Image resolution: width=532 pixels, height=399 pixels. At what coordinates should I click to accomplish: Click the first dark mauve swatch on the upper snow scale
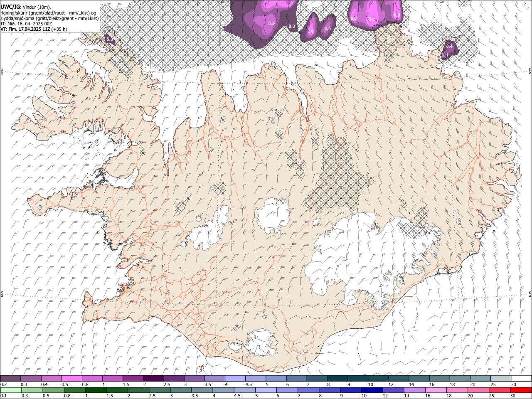(x=10, y=378)
